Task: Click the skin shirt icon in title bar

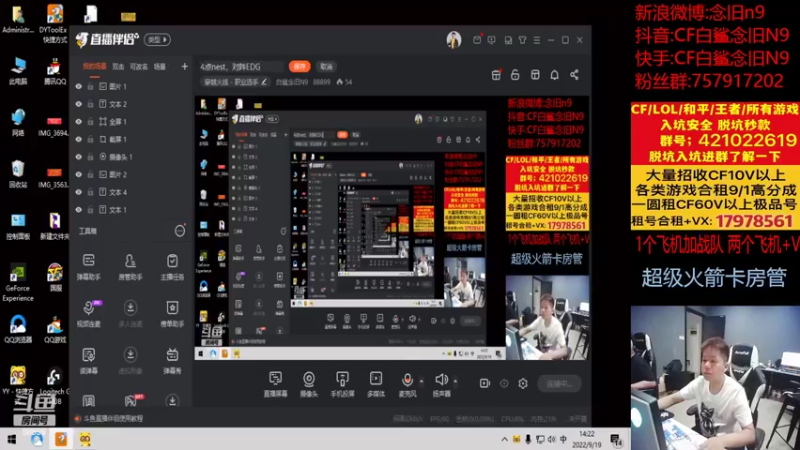Action: point(522,40)
